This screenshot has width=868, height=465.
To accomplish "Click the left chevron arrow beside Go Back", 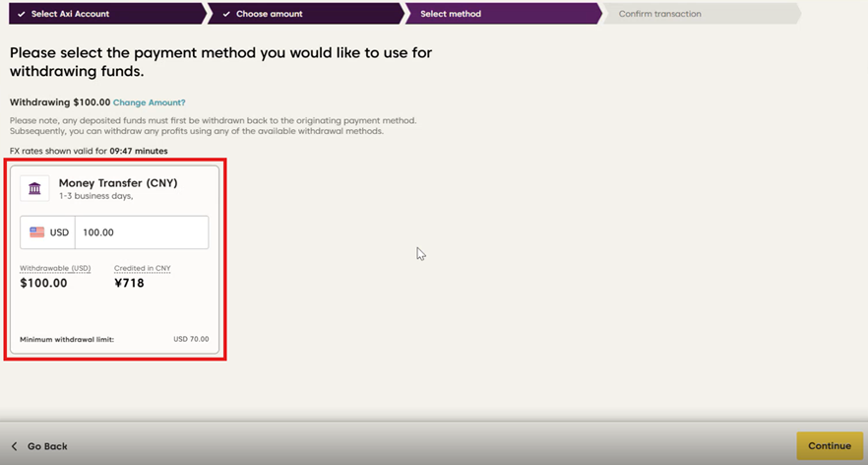I will click(14, 446).
